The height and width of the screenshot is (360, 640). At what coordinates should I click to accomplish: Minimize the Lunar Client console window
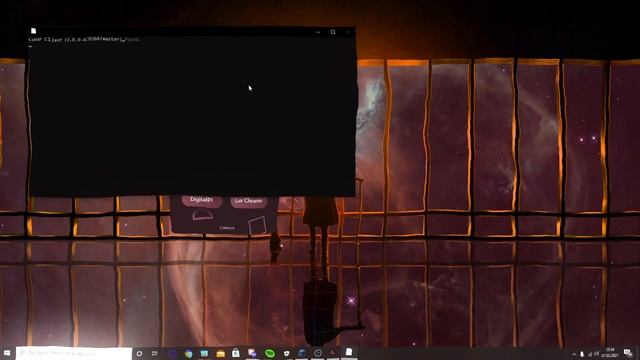[x=318, y=32]
